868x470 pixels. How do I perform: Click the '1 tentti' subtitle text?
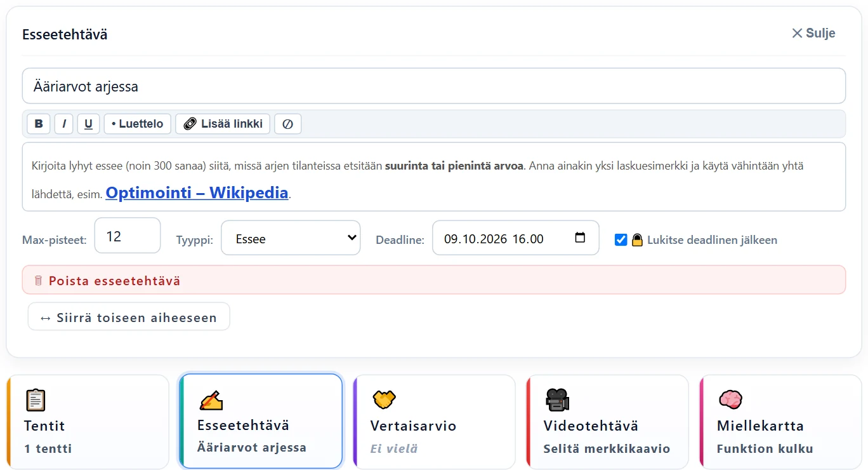(x=48, y=448)
